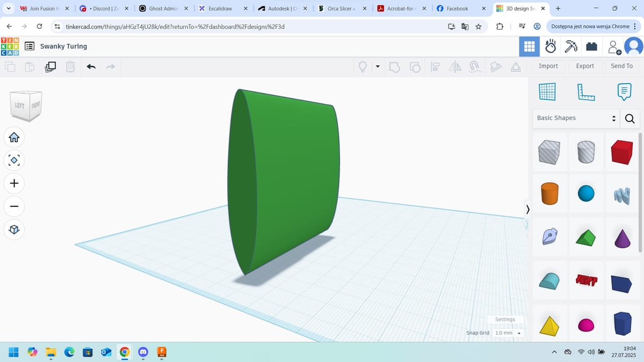The height and width of the screenshot is (362, 644).
Task: Select the Ruler tool
Action: click(x=586, y=92)
